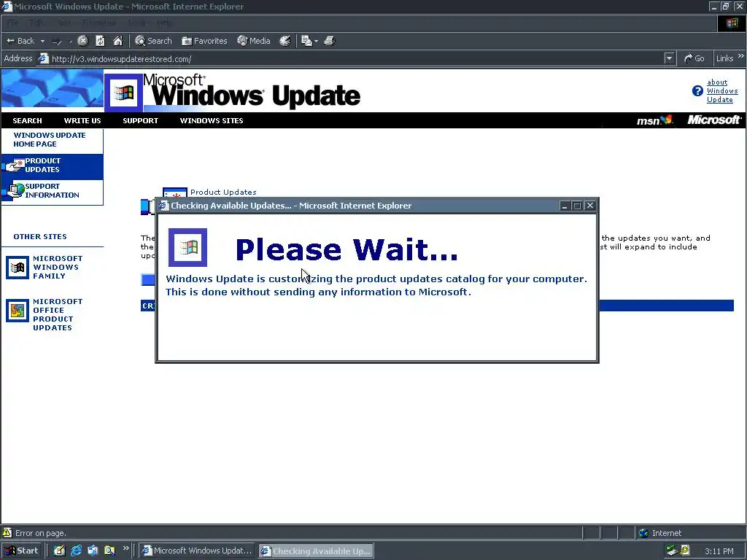Image resolution: width=747 pixels, height=560 pixels.
Task: Click the Outlook Express Quick Launch icon
Action: (x=93, y=551)
